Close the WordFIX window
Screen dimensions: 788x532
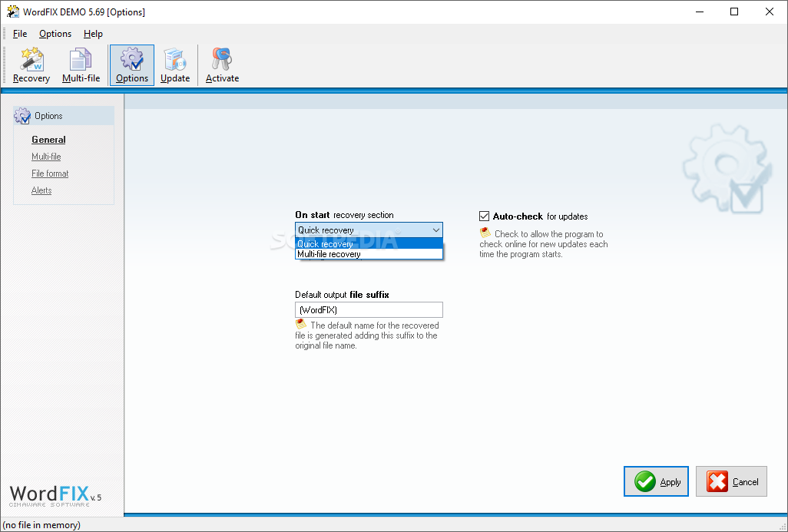(x=770, y=12)
